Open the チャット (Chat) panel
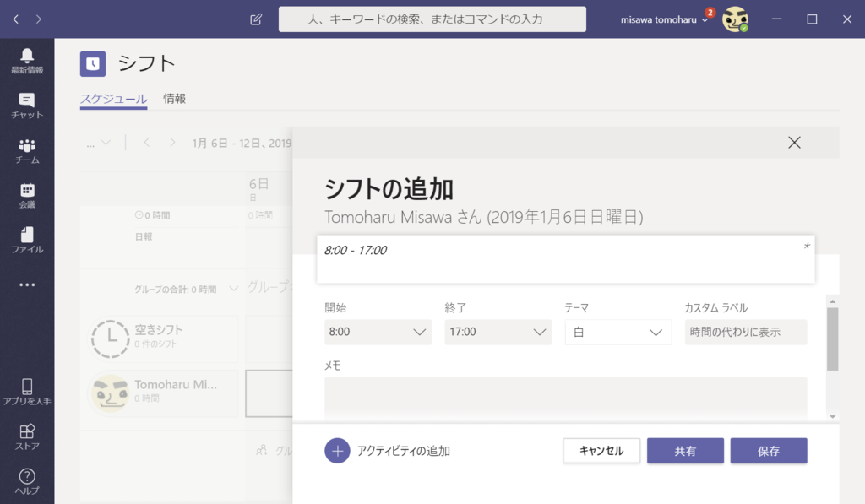The height and width of the screenshot is (504, 865). [x=26, y=106]
